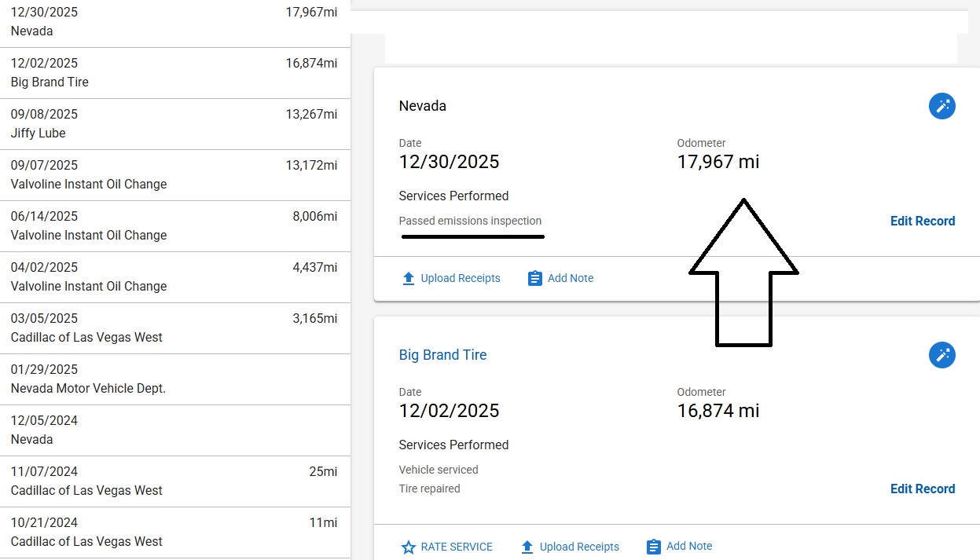The width and height of the screenshot is (980, 560).
Task: Click the magic wand icon on Nevada card
Action: (x=941, y=106)
